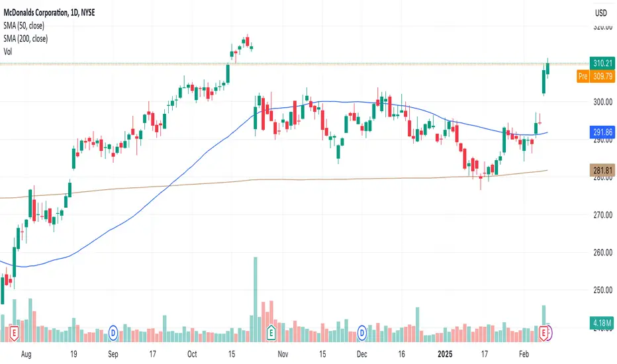Image resolution: width=617 pixels, height=364 pixels.
Task: Click the 2025 label on time axis
Action: [x=445, y=354]
